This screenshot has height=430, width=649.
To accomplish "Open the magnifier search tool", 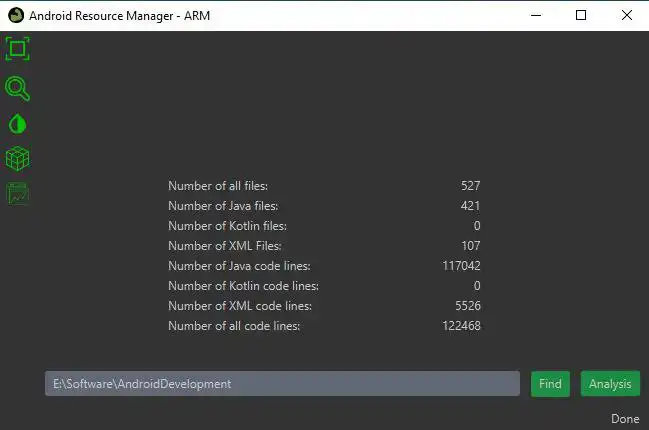I will click(17, 89).
